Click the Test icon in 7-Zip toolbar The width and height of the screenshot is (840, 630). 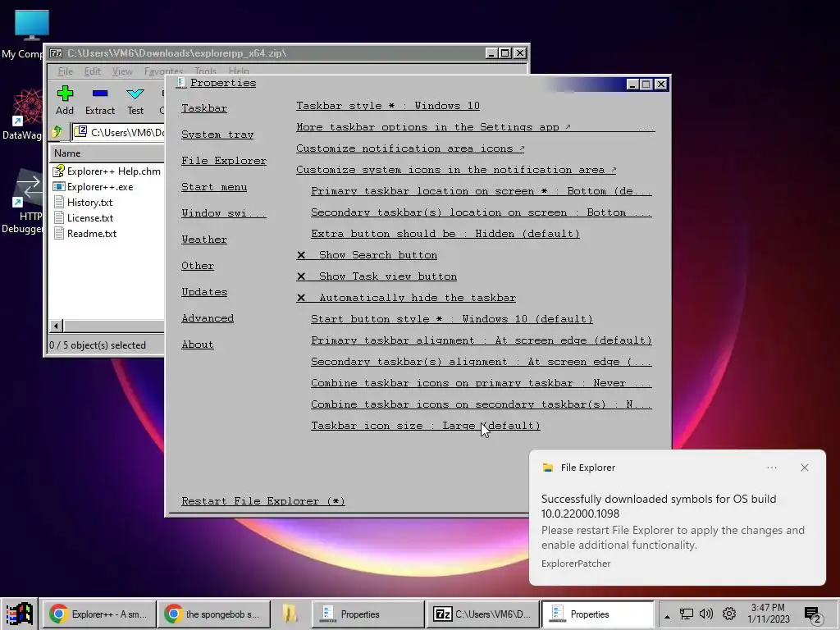tap(135, 100)
